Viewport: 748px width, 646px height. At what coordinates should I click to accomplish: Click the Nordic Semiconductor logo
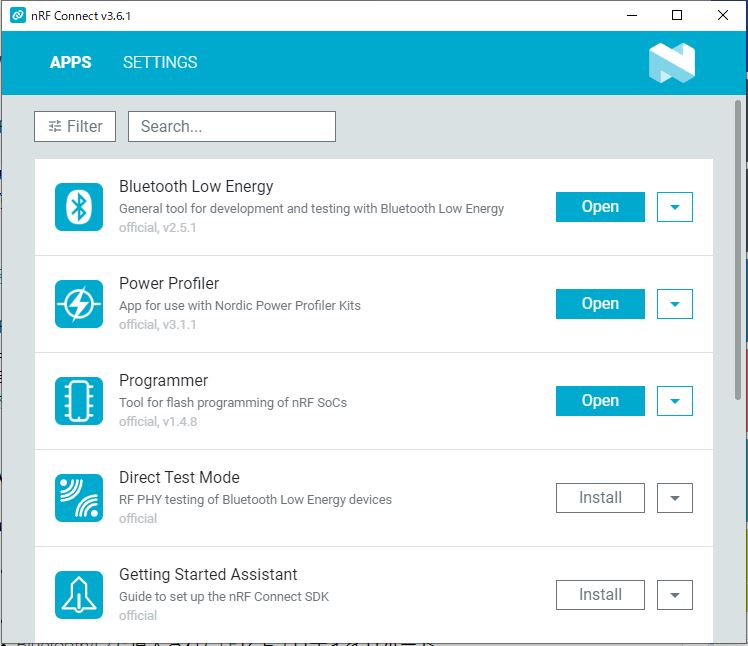click(x=671, y=63)
